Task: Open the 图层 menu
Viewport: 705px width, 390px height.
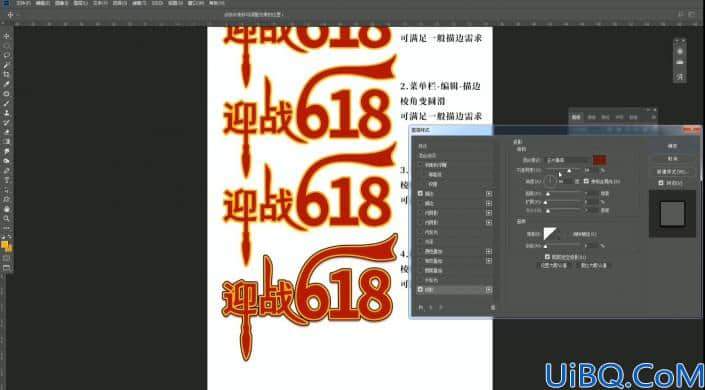Action: tap(80, 3)
